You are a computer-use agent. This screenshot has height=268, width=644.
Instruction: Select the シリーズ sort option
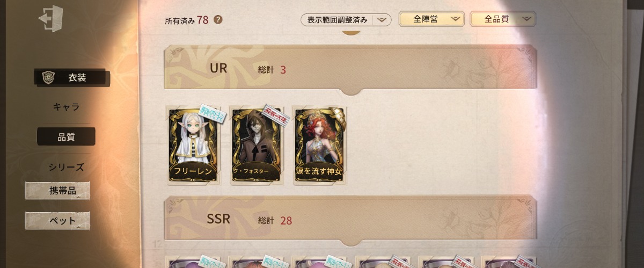click(66, 167)
